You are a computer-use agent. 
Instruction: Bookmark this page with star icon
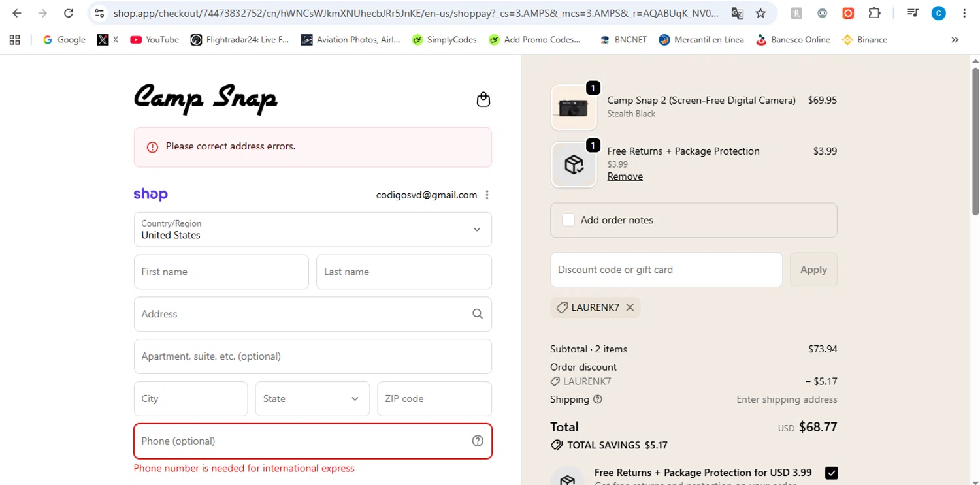click(760, 13)
